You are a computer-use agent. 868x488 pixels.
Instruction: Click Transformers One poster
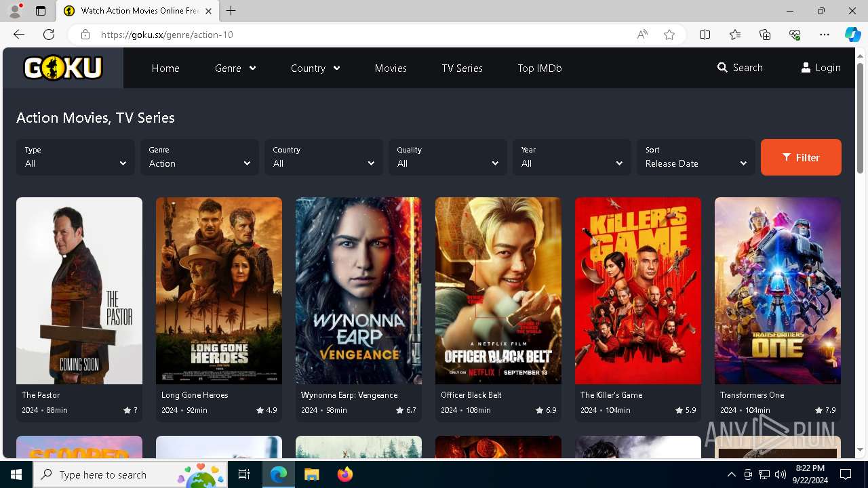778,291
